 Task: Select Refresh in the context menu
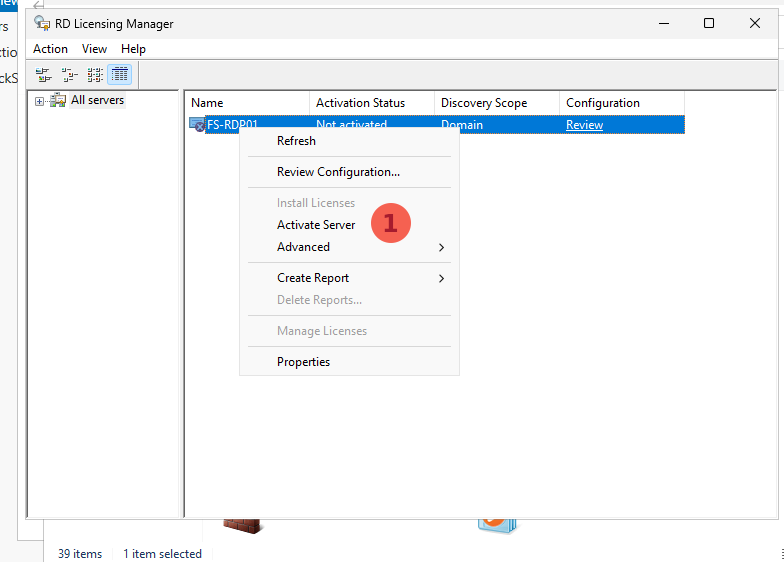(296, 141)
